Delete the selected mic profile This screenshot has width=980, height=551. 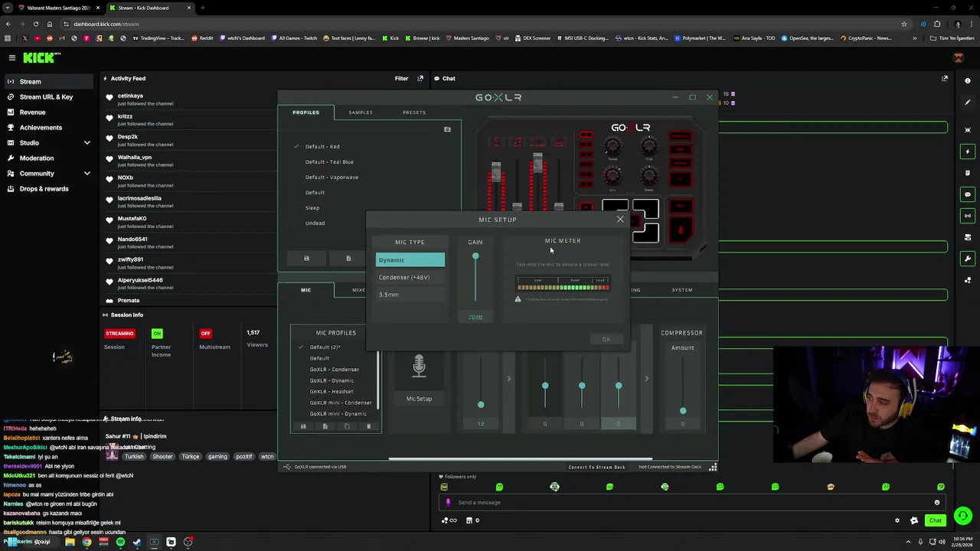(368, 426)
